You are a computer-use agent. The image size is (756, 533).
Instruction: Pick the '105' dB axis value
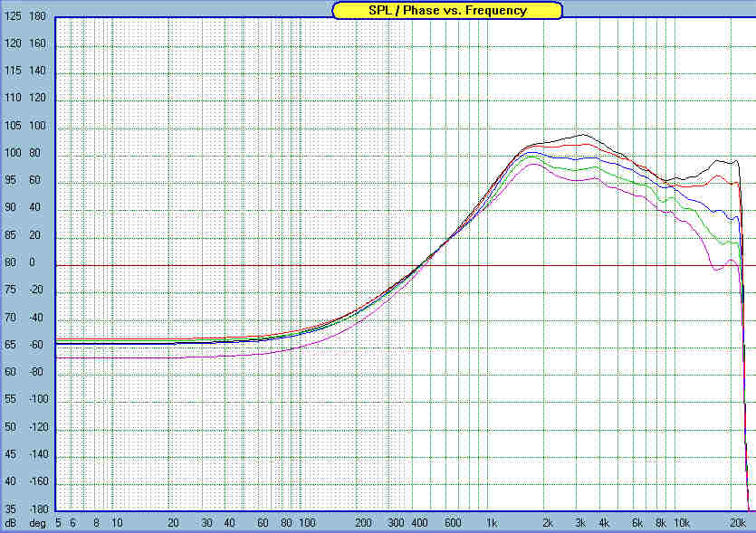(13, 125)
